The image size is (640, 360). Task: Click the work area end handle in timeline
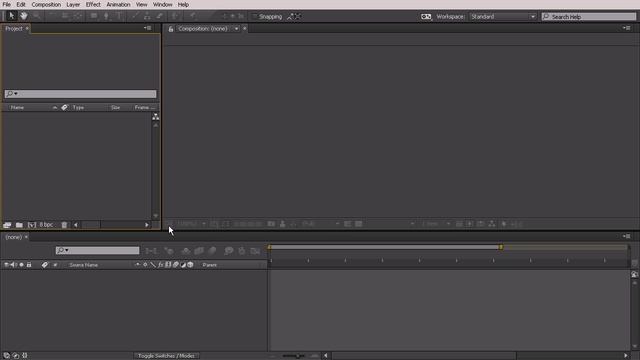[x=501, y=247]
